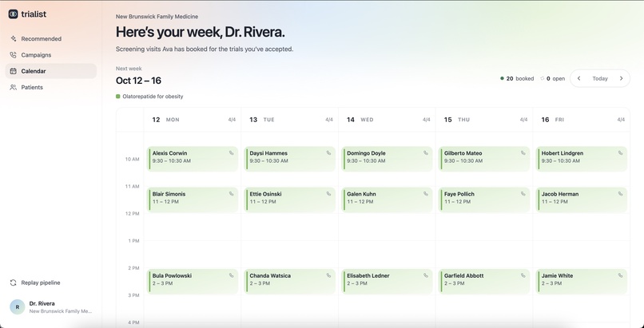Click the 4/4 count under Monday

232,120
